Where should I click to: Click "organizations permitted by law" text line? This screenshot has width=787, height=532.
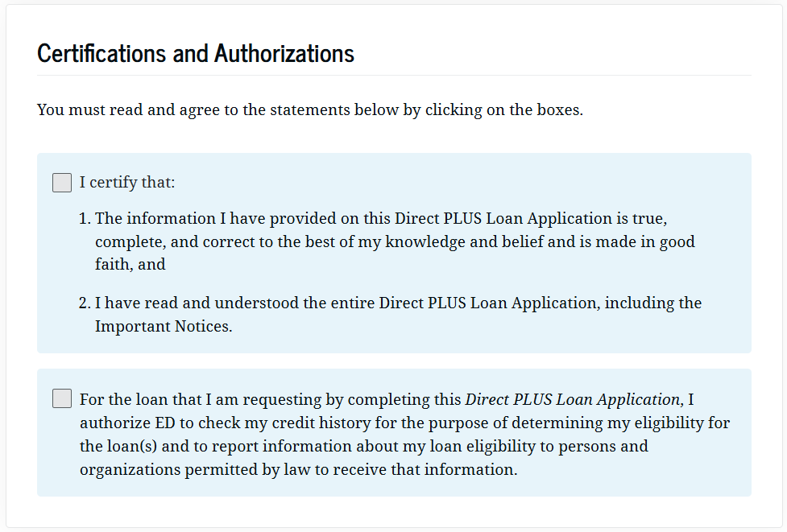(298, 469)
